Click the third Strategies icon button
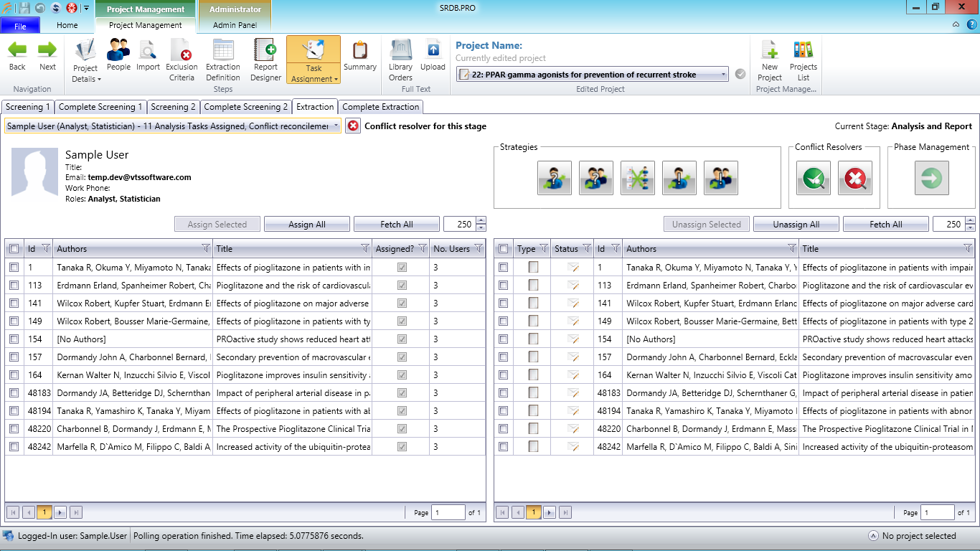Viewport: 980px width, 551px height. [x=638, y=178]
